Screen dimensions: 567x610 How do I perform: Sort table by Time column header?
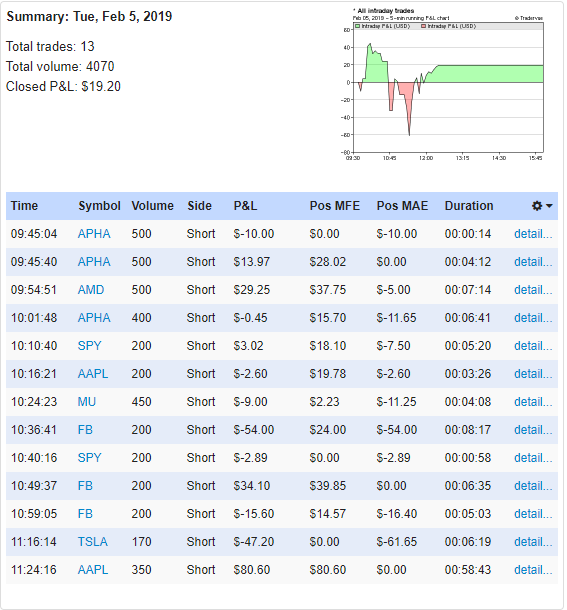24,206
